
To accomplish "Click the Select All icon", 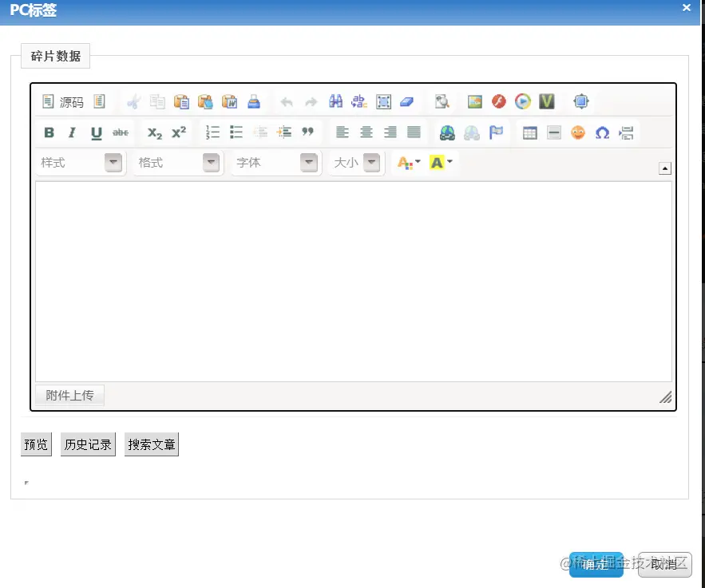I will coord(383,102).
